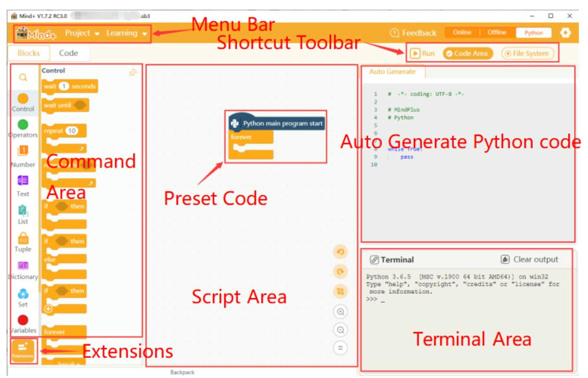Toggle the Code Area display
This screenshot has width=588, height=378.
coord(467,53)
